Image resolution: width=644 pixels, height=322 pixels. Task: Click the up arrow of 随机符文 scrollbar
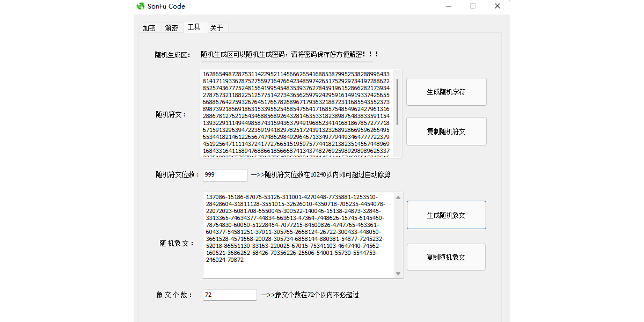398,72
